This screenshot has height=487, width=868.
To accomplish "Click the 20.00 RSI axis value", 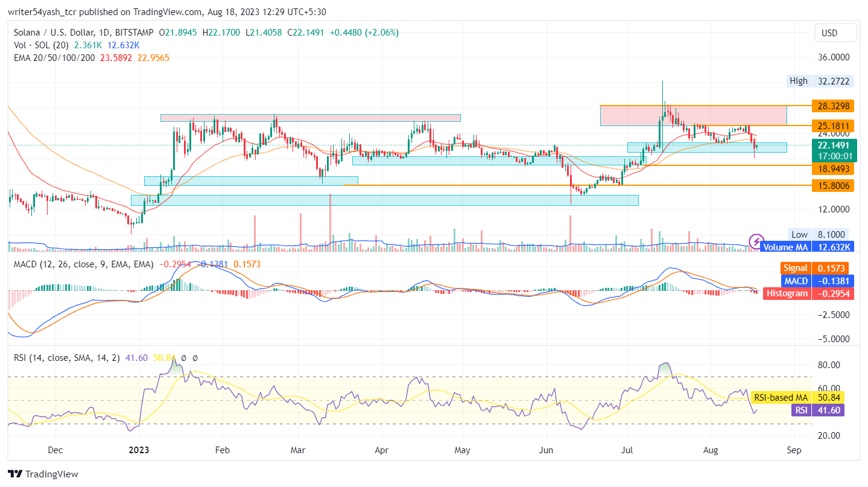I will point(829,435).
